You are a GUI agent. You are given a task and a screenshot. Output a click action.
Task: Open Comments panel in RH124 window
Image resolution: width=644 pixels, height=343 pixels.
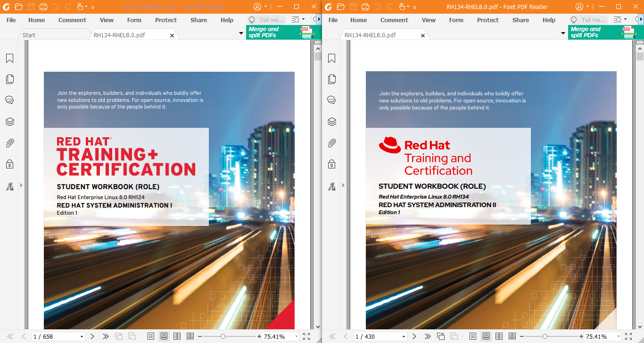pos(9,100)
